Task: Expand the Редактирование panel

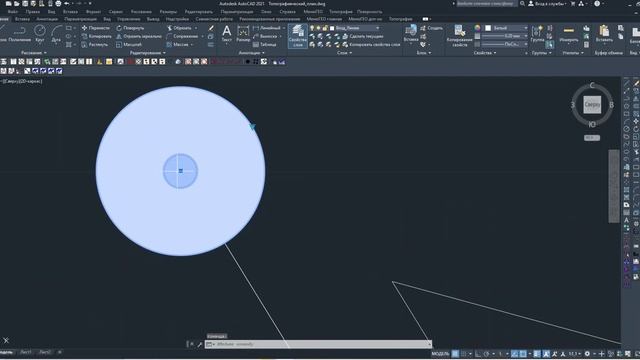Action: [148, 53]
